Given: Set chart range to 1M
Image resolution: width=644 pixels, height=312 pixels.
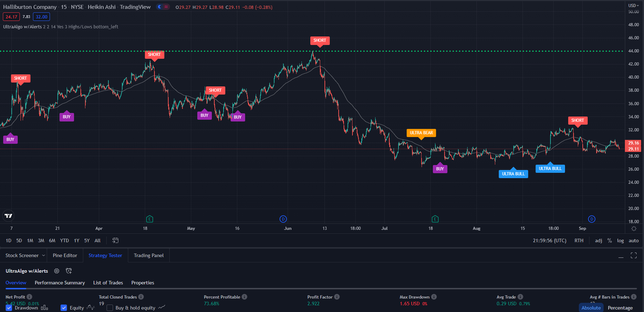Looking at the screenshot, I should point(30,240).
